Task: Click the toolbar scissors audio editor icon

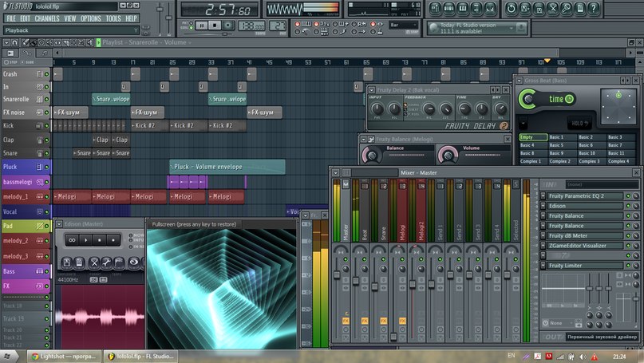Action: [x=552, y=8]
